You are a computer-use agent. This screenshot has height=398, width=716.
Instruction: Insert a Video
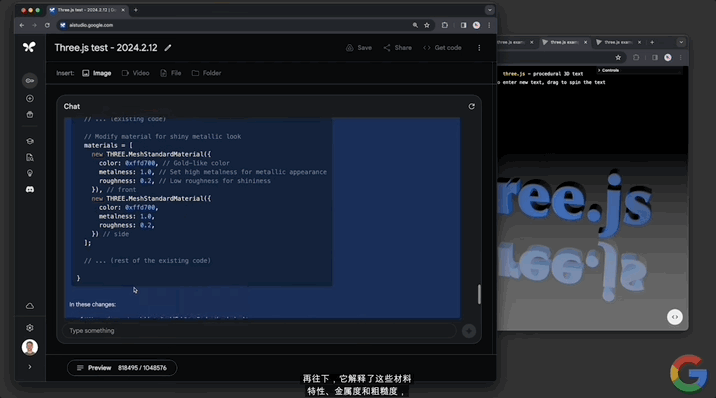point(136,73)
